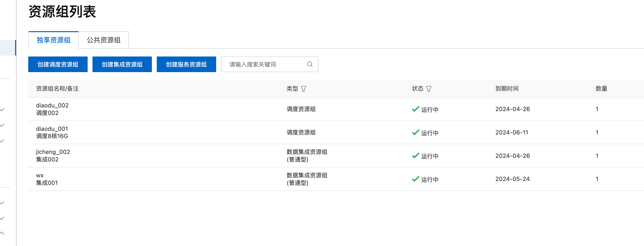The height and width of the screenshot is (246, 644).
Task: Open the jicheng_002 resource group entry
Action: click(x=53, y=152)
